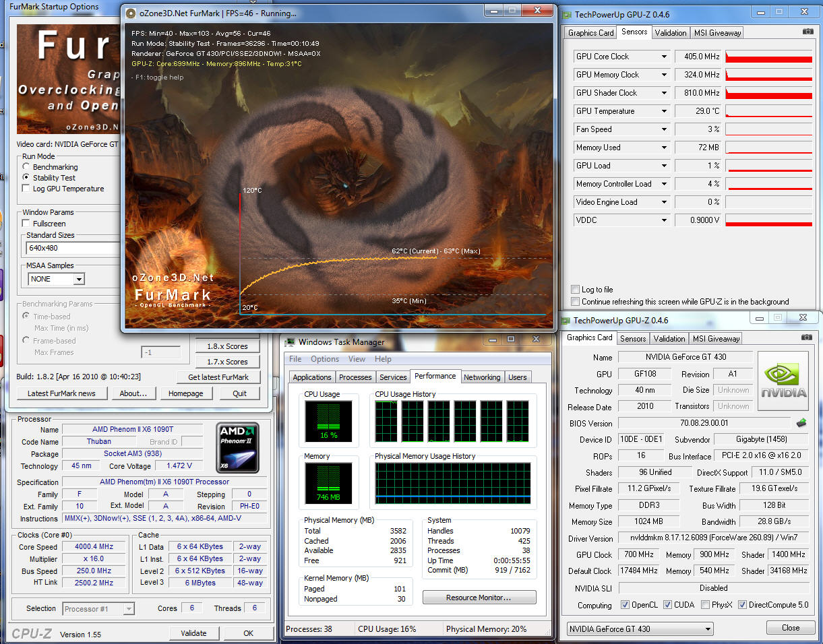Open the Options menu in Task Manager

click(325, 359)
